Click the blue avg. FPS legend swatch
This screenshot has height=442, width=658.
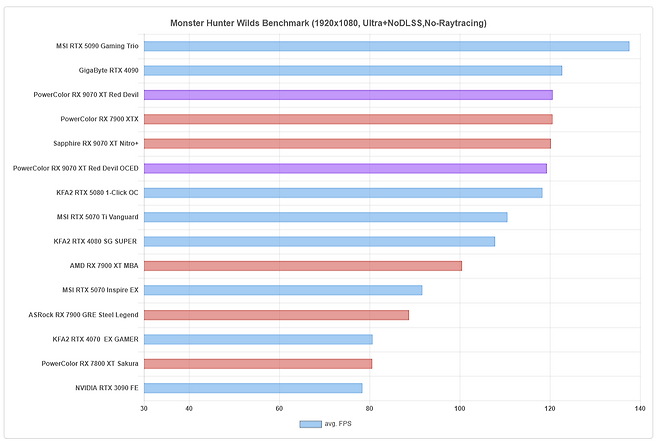tap(311, 425)
